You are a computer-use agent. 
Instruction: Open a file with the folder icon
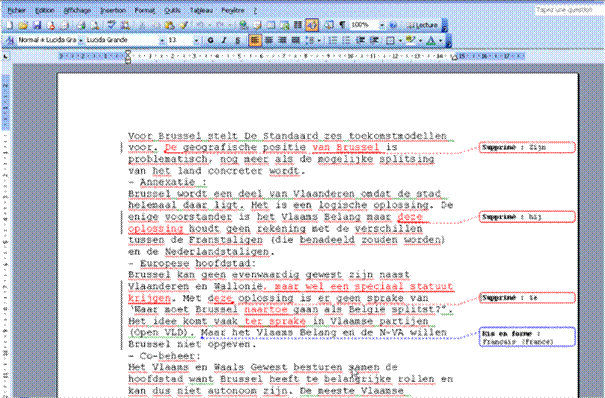pyautogui.click(x=24, y=25)
